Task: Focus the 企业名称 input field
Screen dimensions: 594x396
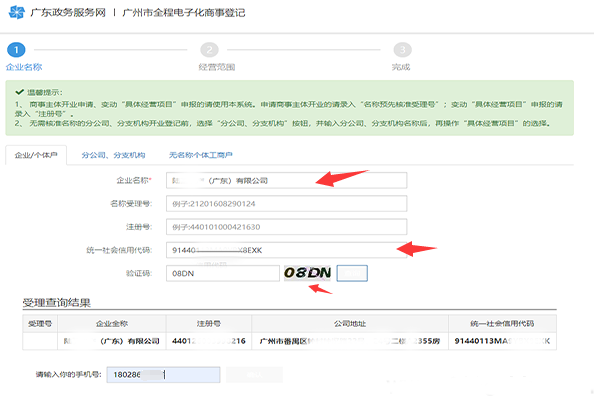Action: (286, 180)
